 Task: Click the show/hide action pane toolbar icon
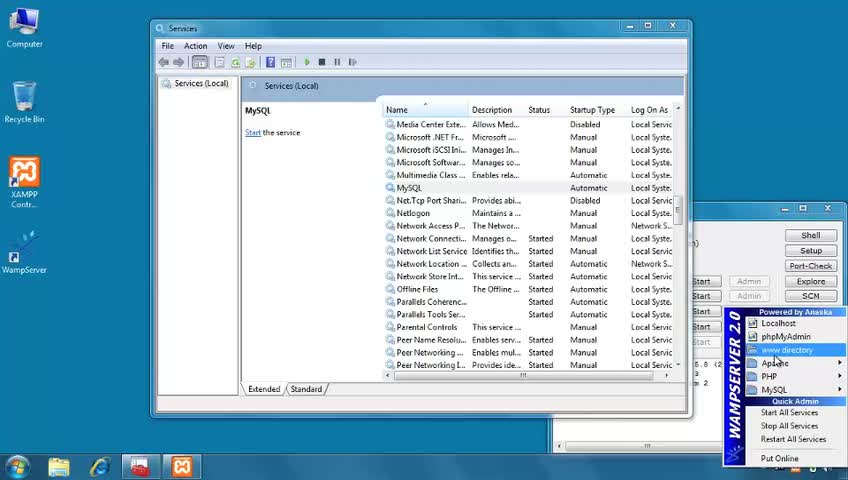click(x=286, y=62)
